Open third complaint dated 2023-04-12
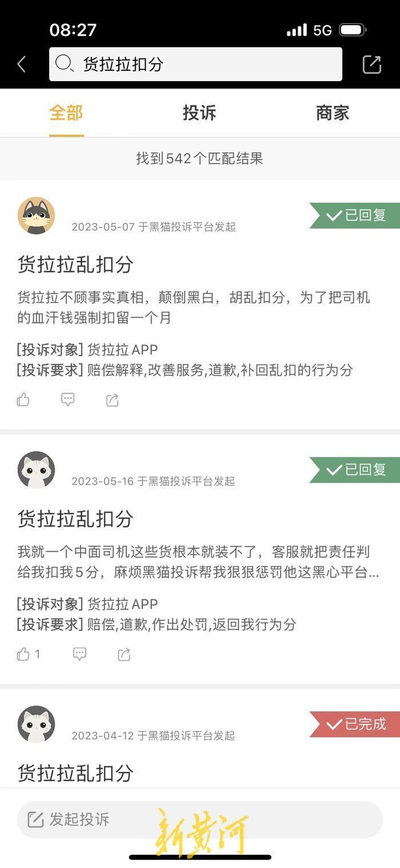Image resolution: width=400 pixels, height=868 pixels. 75,773
